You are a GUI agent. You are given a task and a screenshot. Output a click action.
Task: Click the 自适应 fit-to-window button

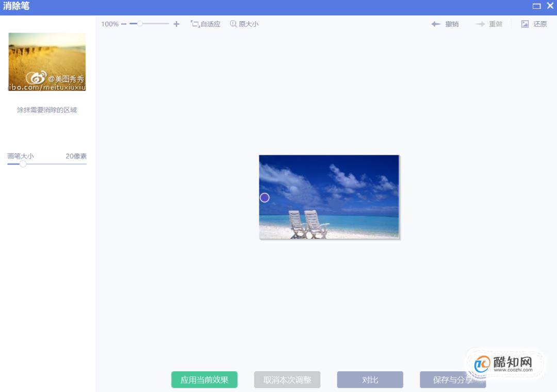(206, 24)
